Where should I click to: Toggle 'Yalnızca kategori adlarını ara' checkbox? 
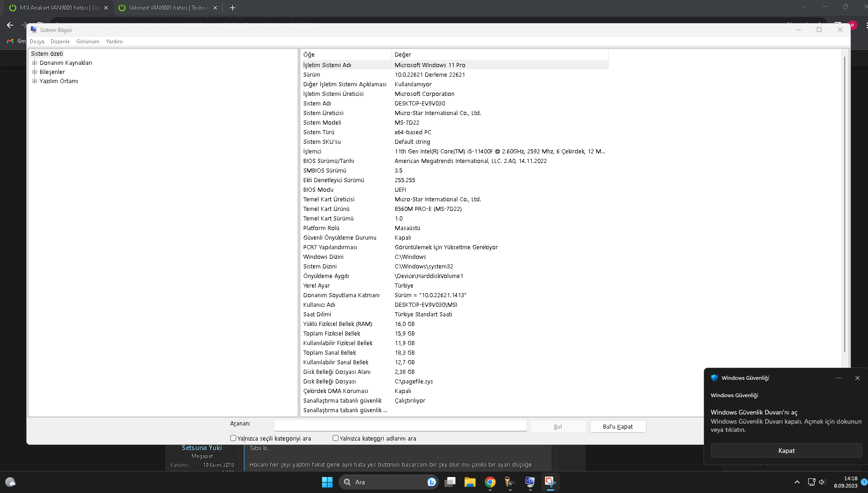[336, 438]
